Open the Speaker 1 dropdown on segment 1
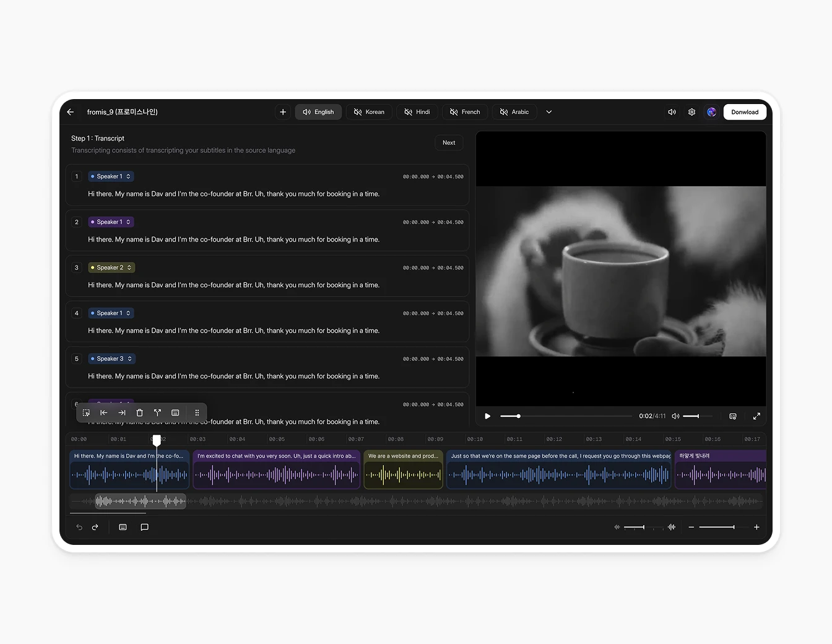This screenshot has height=644, width=832. coord(110,176)
